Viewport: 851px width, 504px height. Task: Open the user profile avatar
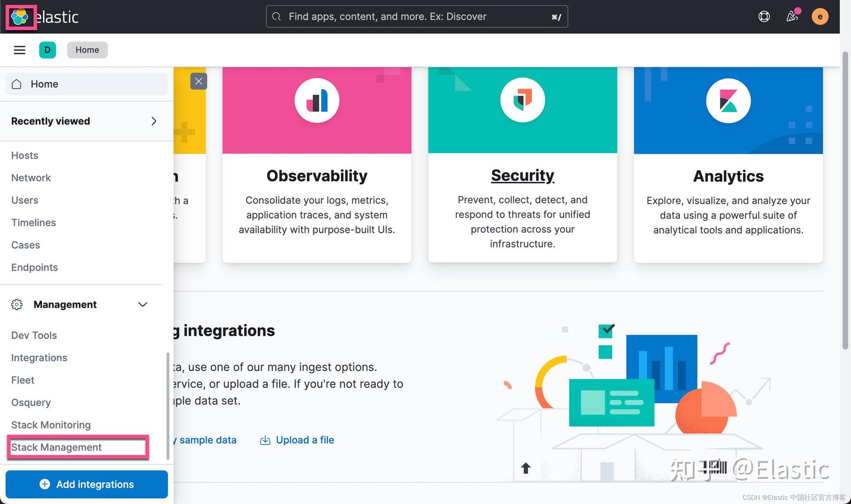click(820, 17)
